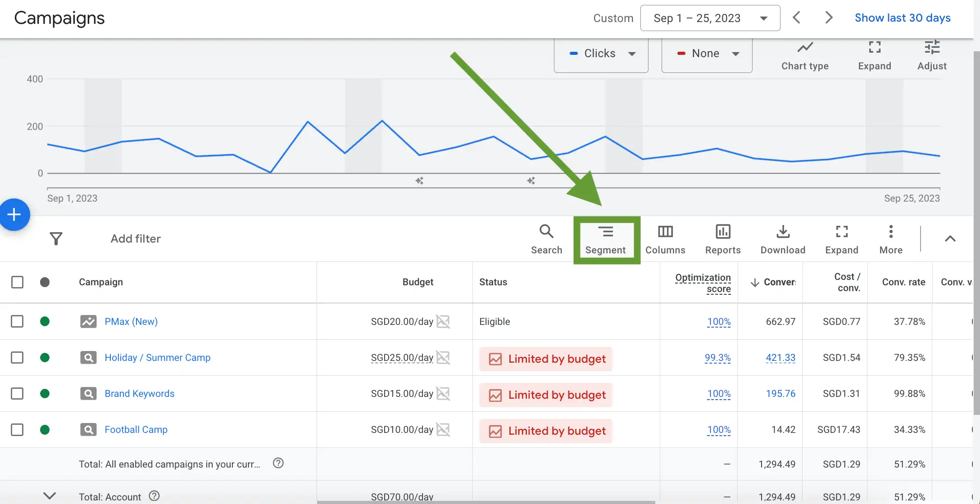Open the Search tool in table toolbar
This screenshot has height=504, width=980.
(x=546, y=239)
